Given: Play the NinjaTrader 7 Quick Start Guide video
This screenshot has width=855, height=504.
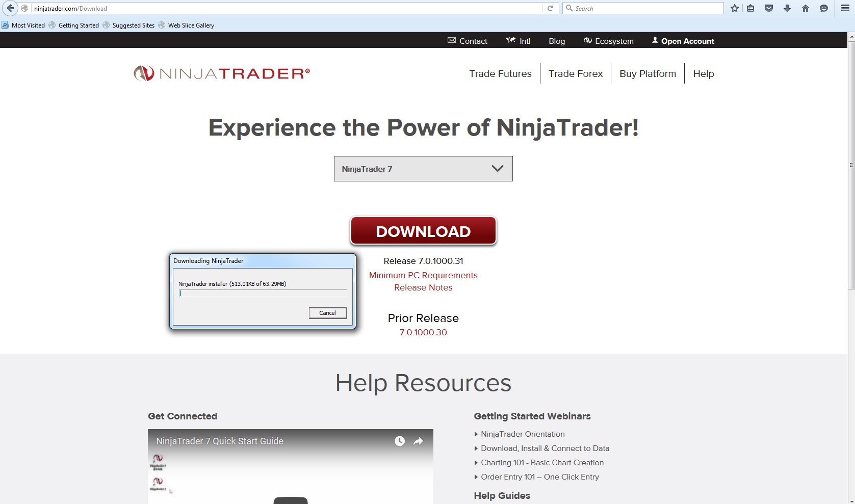Looking at the screenshot, I should [291, 499].
